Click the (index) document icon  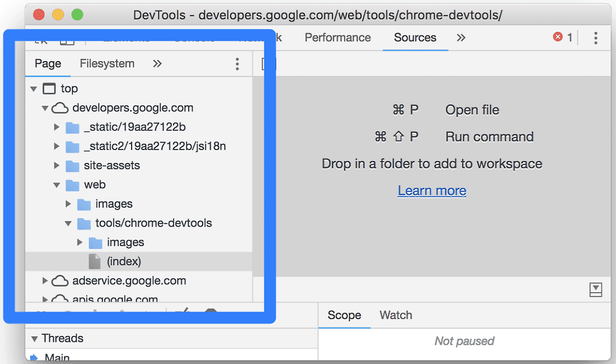[95, 262]
